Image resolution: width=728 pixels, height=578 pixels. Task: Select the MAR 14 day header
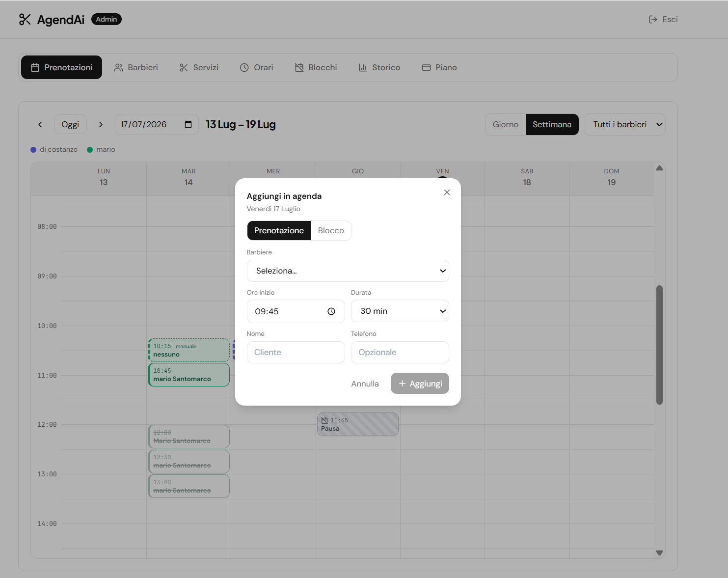[x=189, y=177]
